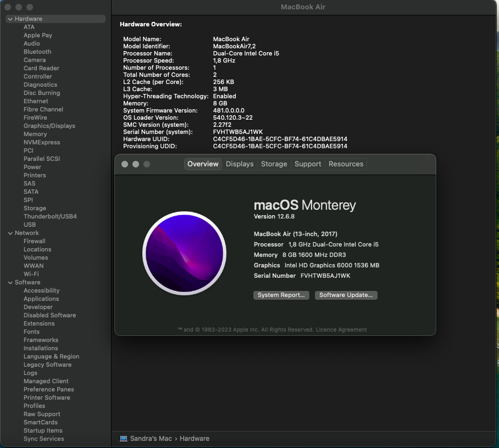Select Memory under Hardware
Image resolution: width=499 pixels, height=448 pixels.
click(35, 134)
